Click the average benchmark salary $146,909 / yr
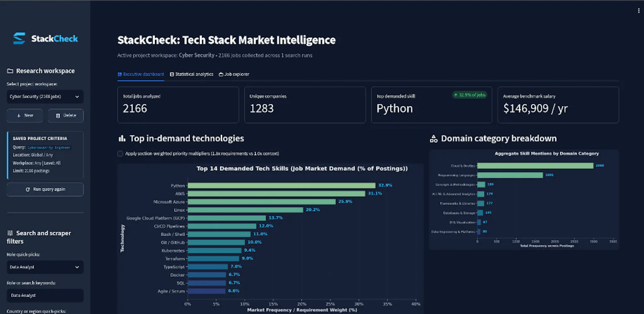 (x=535, y=108)
